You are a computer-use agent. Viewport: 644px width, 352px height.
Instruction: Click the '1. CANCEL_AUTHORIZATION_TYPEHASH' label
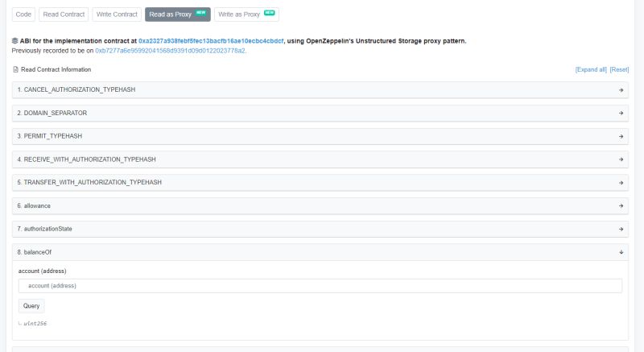[x=76, y=89]
